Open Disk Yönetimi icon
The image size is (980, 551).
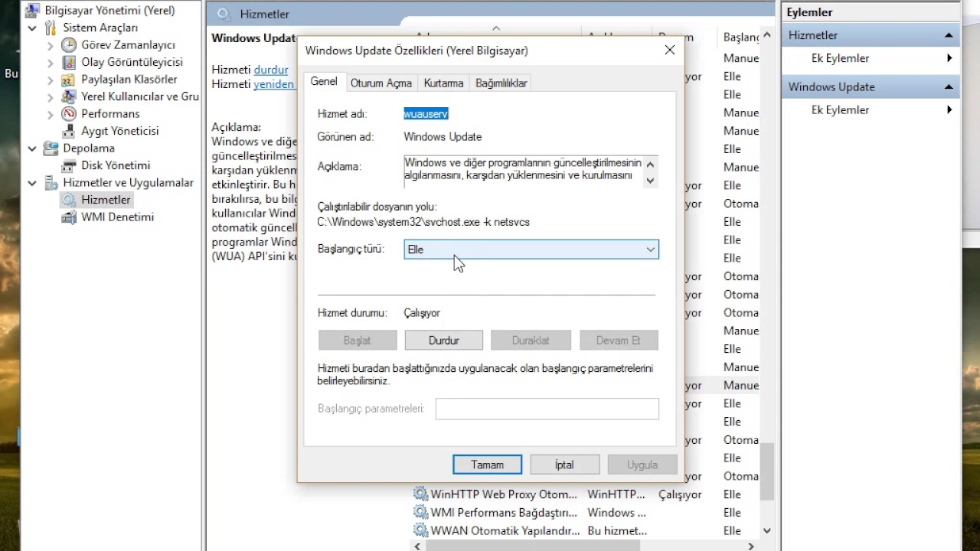[x=69, y=165]
